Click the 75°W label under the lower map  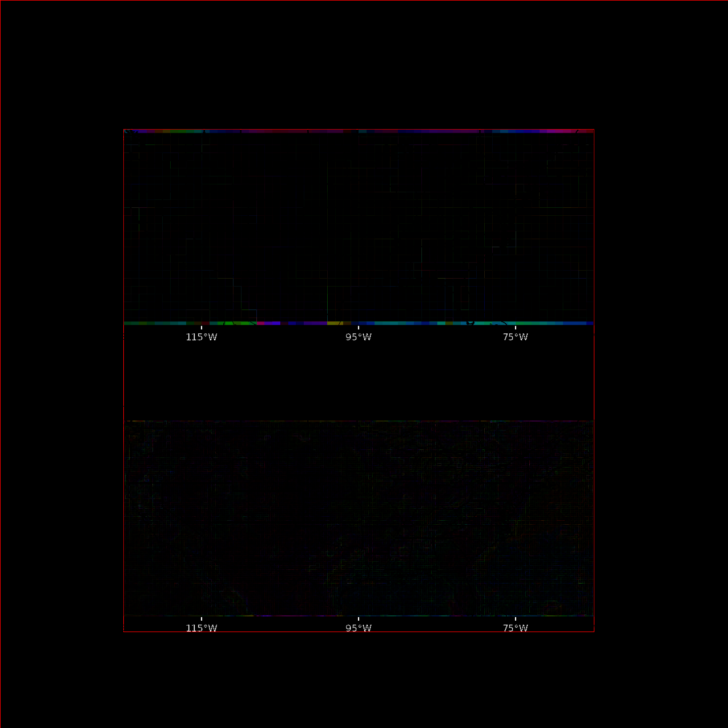click(515, 628)
